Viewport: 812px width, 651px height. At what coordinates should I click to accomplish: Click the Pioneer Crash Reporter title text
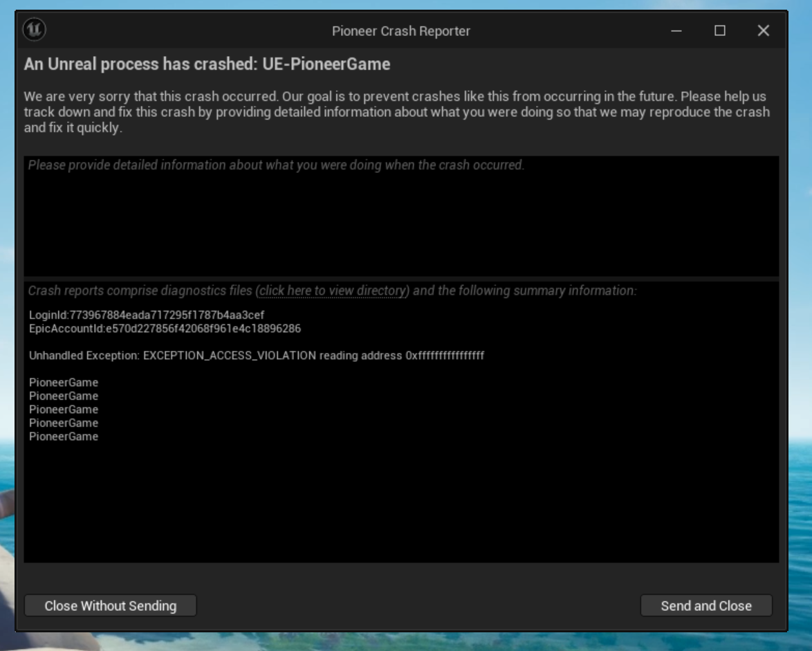(401, 31)
